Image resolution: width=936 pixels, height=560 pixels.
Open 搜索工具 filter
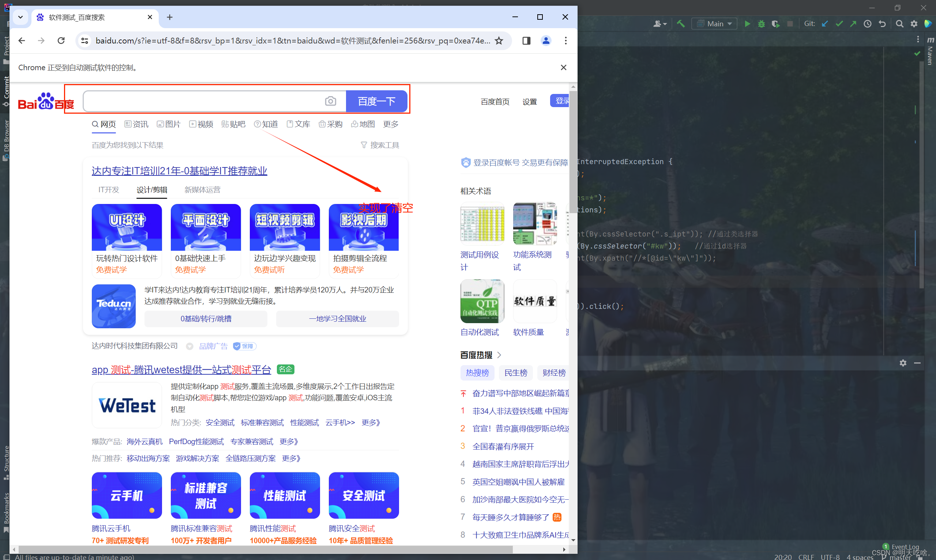pos(380,145)
